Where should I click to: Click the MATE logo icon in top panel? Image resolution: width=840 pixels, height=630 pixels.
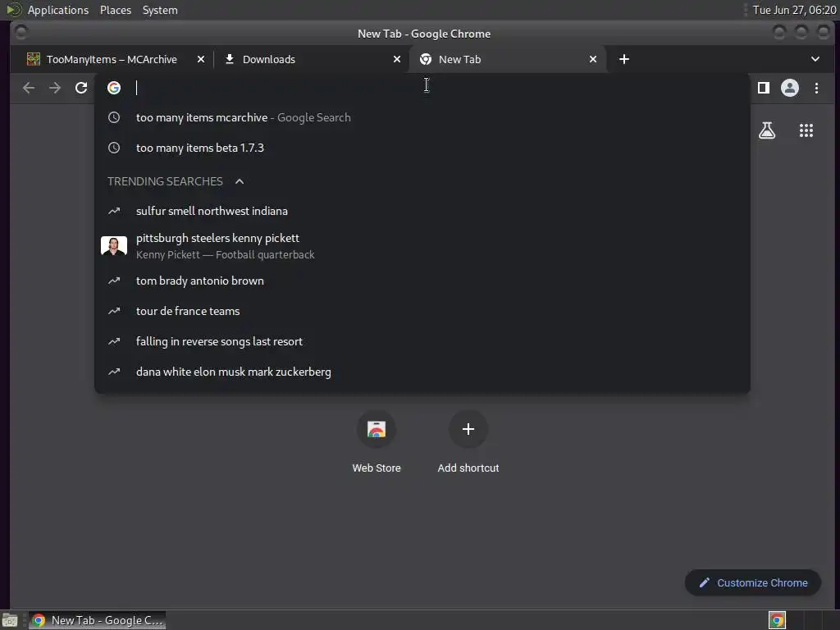pos(14,10)
